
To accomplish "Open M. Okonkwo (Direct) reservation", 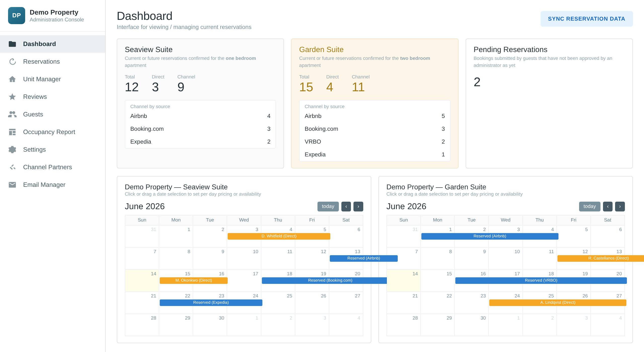I will click(x=193, y=280).
